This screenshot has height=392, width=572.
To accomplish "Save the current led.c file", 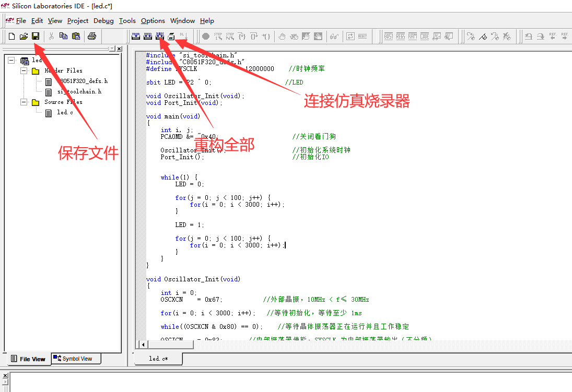I will tap(35, 35).
